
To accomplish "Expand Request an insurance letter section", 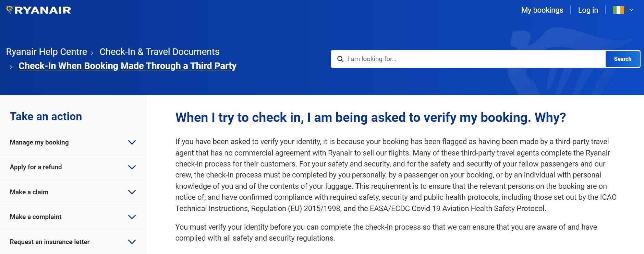I will (x=132, y=242).
